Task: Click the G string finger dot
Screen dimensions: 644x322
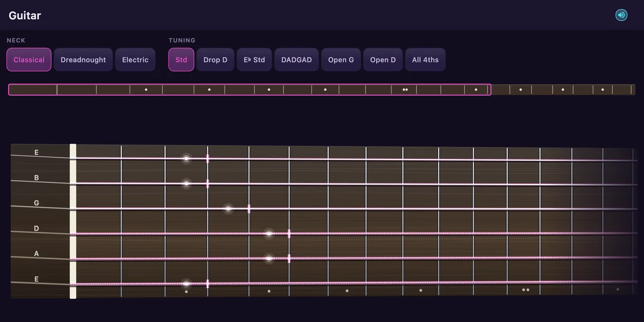Action: click(228, 209)
